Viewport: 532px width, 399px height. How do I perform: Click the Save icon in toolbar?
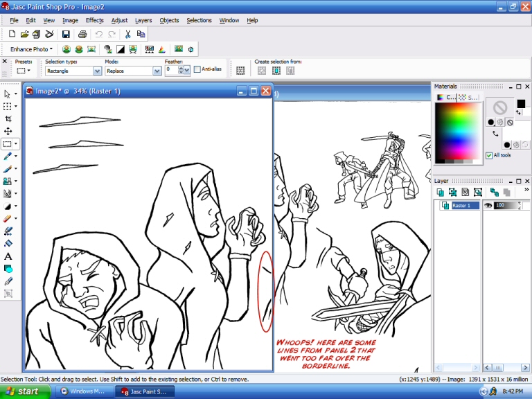[x=66, y=34]
